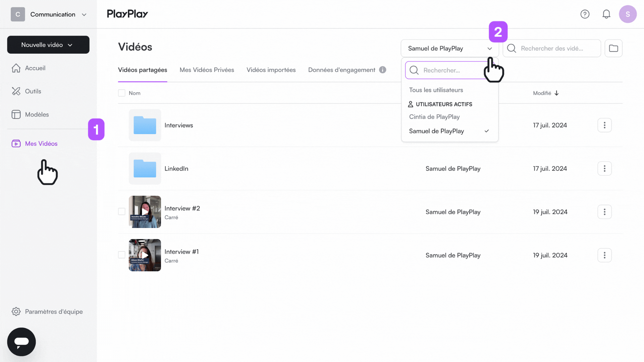This screenshot has width=644, height=362.
Task: Open Outils in the sidebar
Action: click(x=33, y=91)
